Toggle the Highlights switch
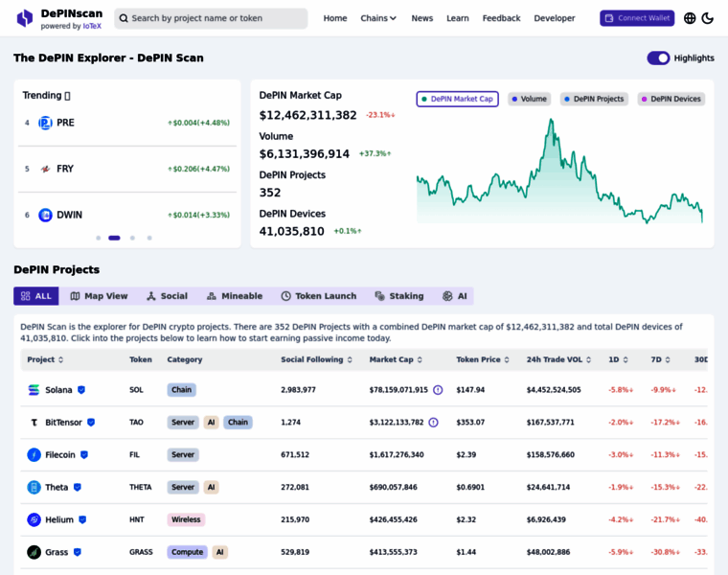 [658, 58]
